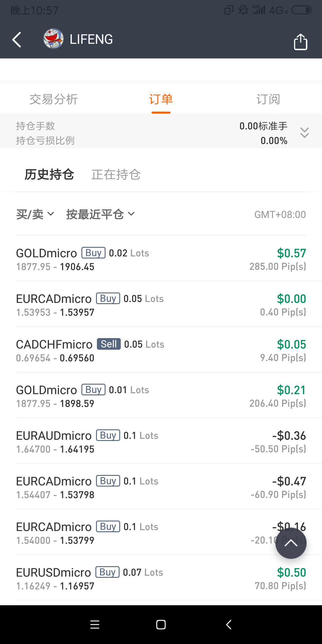Open the CADCHFmicro Sell order row
This screenshot has width=322, height=644.
tap(161, 351)
